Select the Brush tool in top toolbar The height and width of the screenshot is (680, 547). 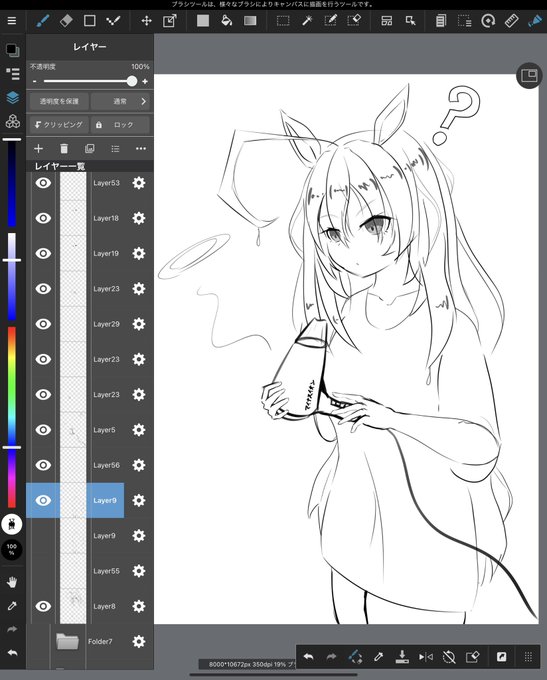tap(42, 21)
